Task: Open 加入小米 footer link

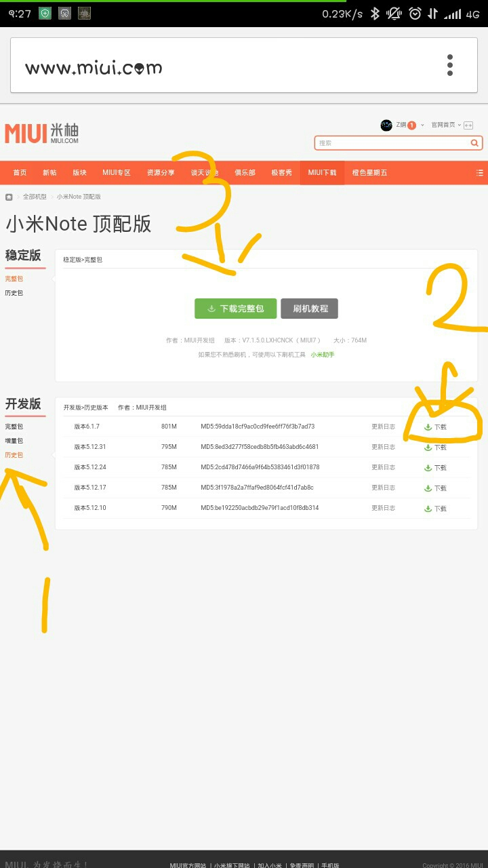Action: [269, 865]
